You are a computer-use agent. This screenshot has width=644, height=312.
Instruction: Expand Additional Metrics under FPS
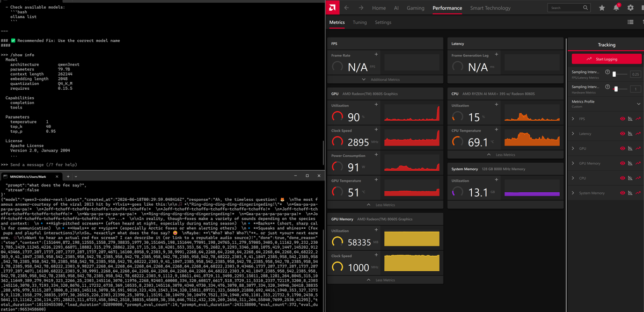click(x=386, y=79)
